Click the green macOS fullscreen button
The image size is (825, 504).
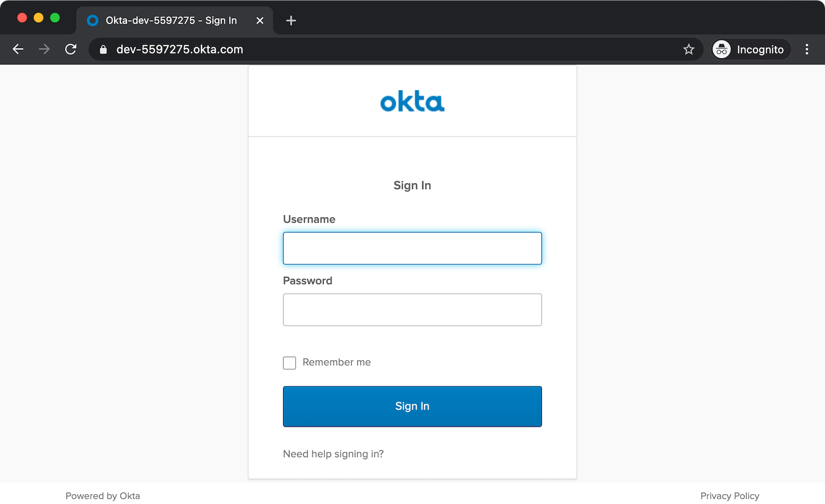tap(55, 18)
